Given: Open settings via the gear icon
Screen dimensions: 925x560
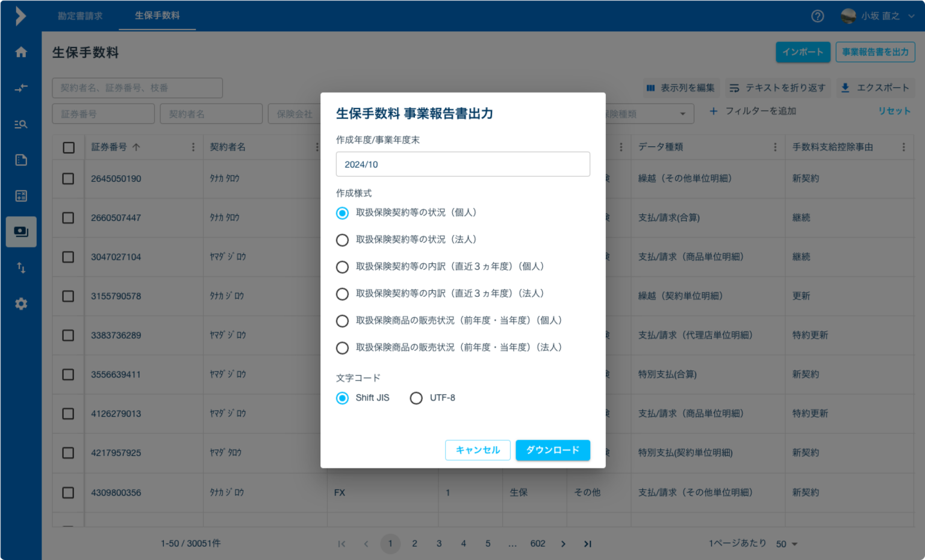Looking at the screenshot, I should (21, 304).
